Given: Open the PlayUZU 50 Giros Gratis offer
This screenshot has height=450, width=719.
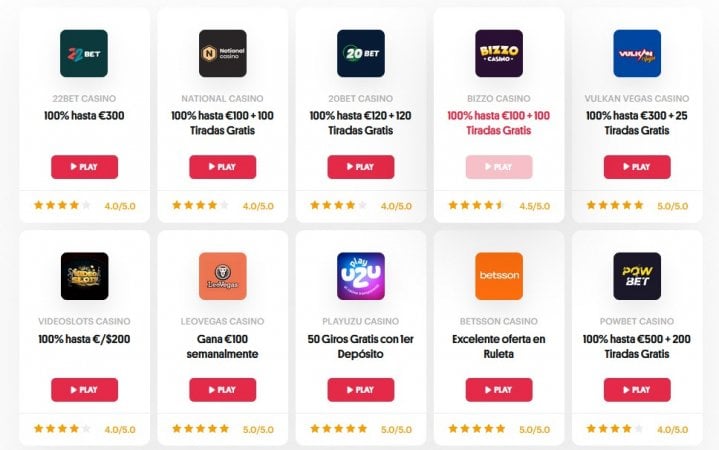Looking at the screenshot, I should [x=360, y=346].
